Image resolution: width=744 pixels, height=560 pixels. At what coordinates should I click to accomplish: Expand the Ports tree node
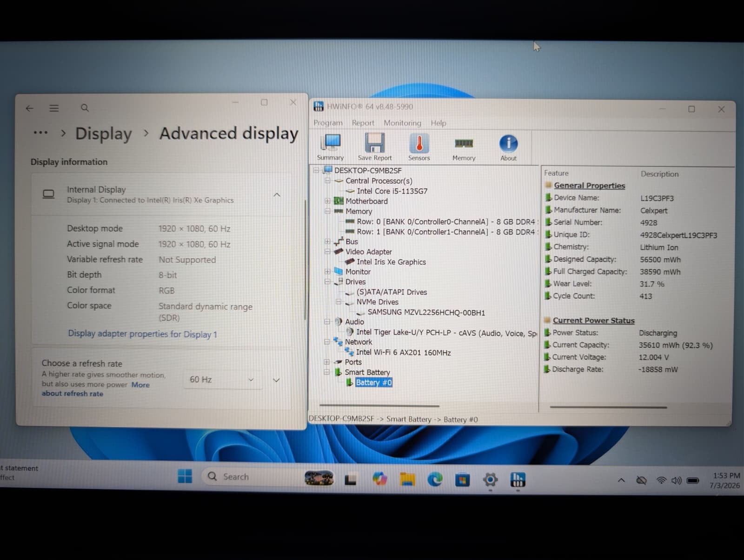pyautogui.click(x=327, y=362)
